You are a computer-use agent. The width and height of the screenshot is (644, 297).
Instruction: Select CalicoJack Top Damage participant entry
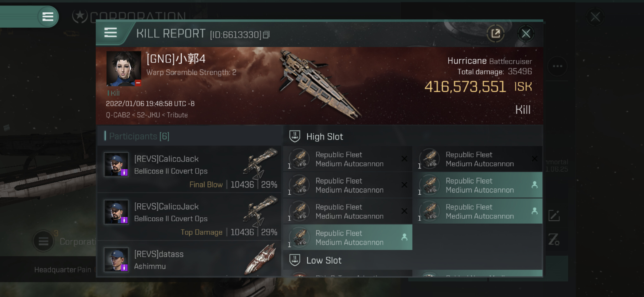point(189,217)
